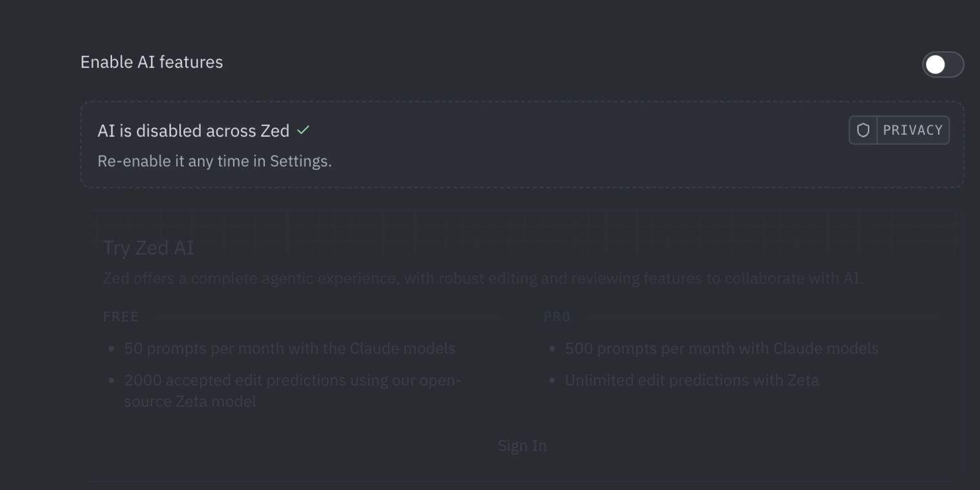Click the Sign In button
The image size is (980, 490).
pos(522,445)
